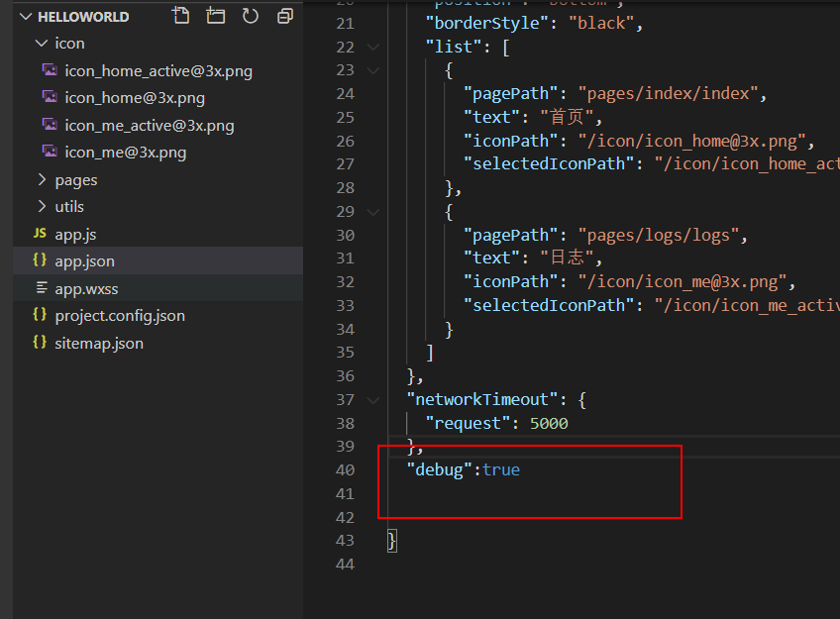Open the app.wxss stylesheet
Viewport: 840px width, 619px height.
(x=87, y=288)
